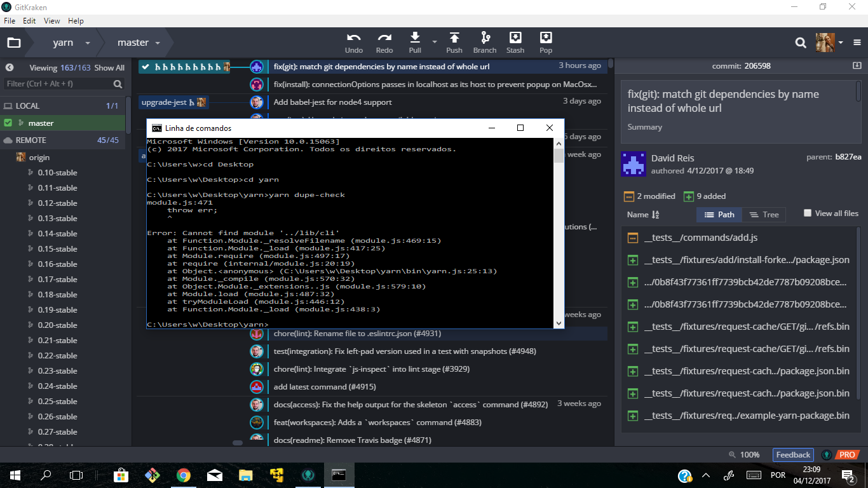Stash changes using Stash button
Viewport: 868px width, 488px height.
click(x=515, y=43)
